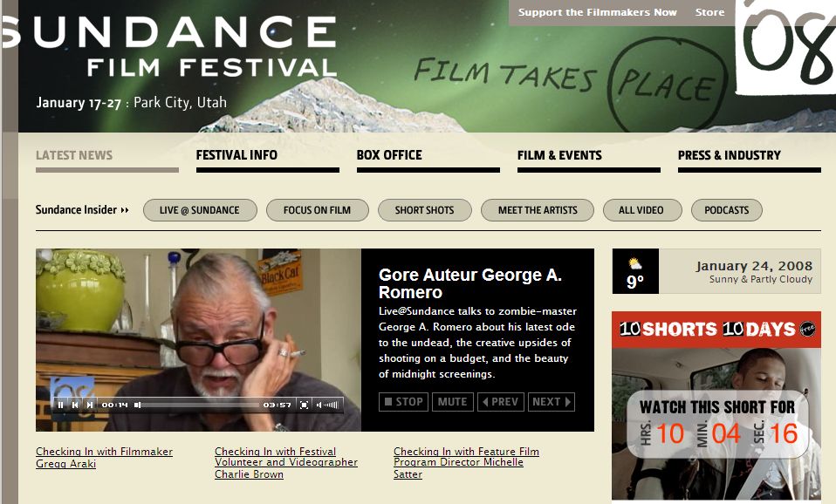Pause the George Romero video
Screen dimensions: 836x504
(60, 405)
